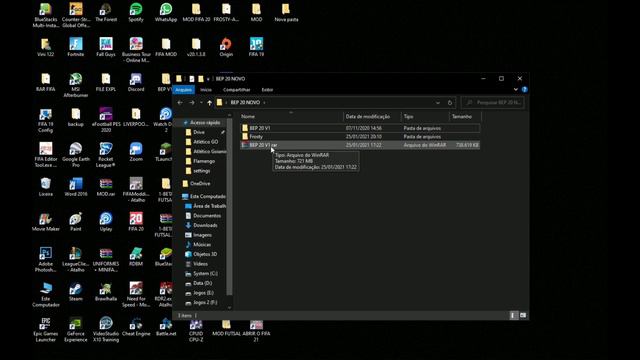Select the Cheat Engine desktop icon
Screen dimensions: 640x360
[x=136, y=327]
